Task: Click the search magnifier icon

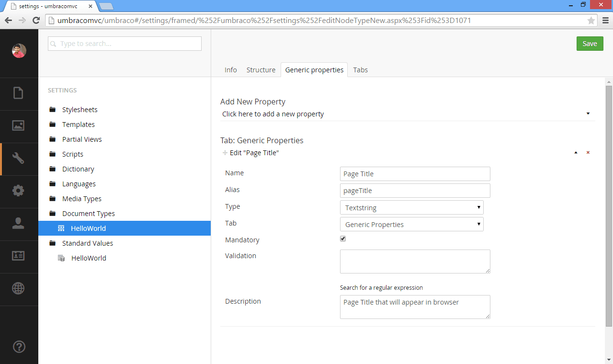Action: [x=54, y=43]
